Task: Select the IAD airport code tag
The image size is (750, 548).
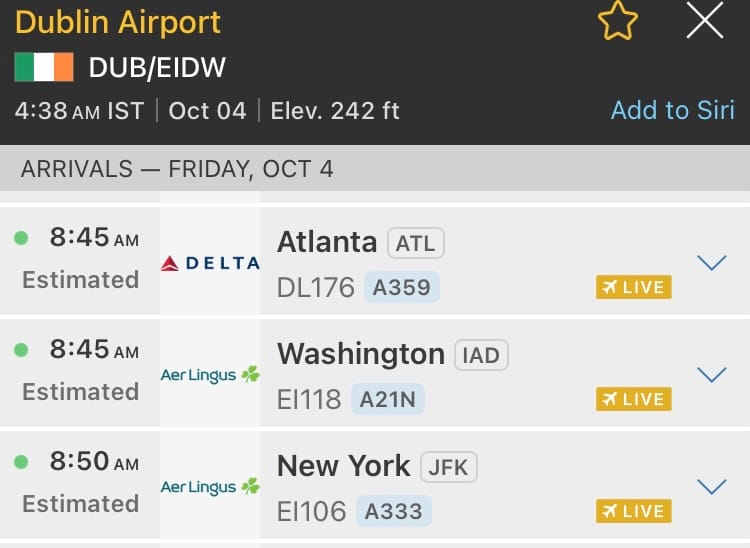Action: [x=481, y=355]
